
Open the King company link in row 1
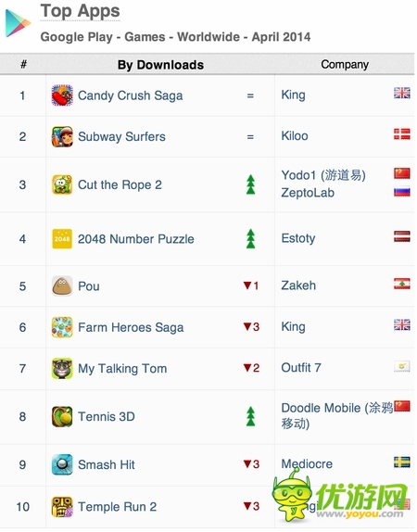pos(293,95)
